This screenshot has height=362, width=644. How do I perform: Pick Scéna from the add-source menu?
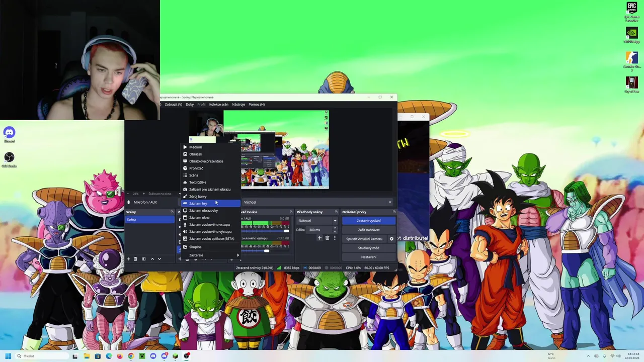[210, 175]
